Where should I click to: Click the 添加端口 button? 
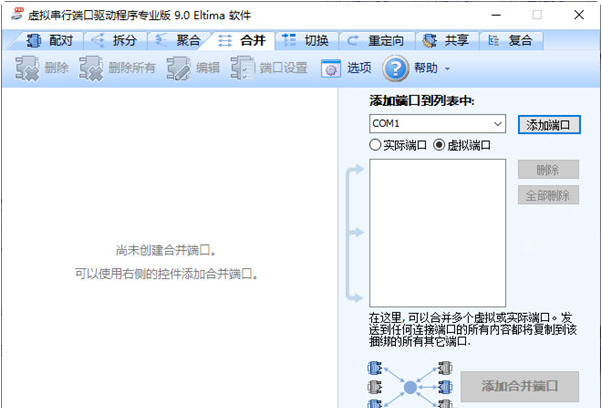pos(549,124)
